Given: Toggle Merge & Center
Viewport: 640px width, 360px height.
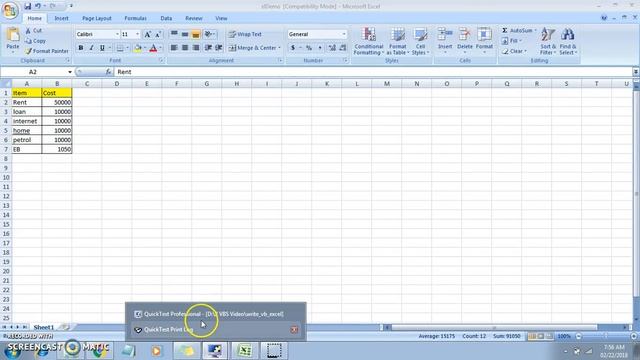Looking at the screenshot, I should point(252,48).
